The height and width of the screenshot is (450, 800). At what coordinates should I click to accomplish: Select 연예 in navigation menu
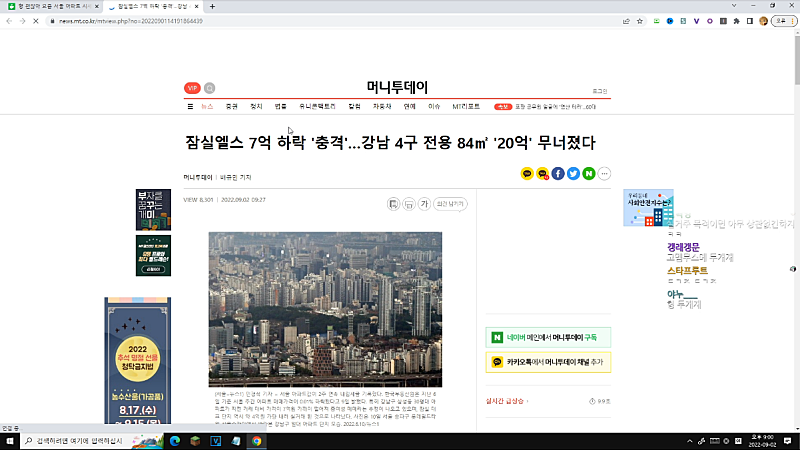pyautogui.click(x=410, y=107)
